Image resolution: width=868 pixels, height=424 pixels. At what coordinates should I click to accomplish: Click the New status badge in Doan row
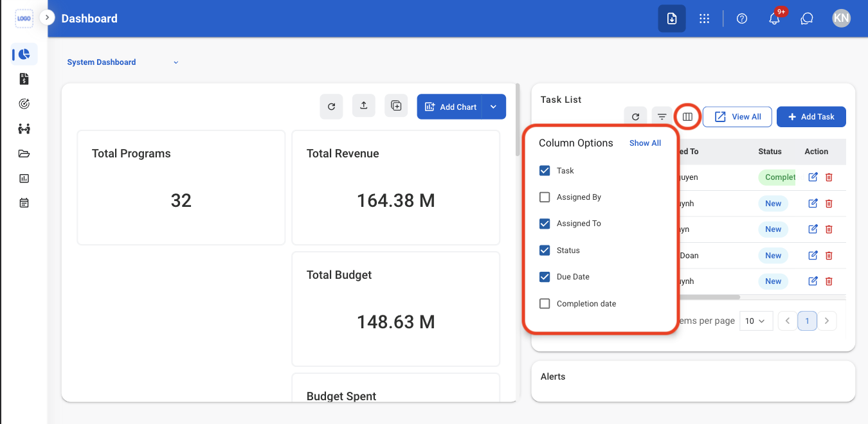[773, 255]
